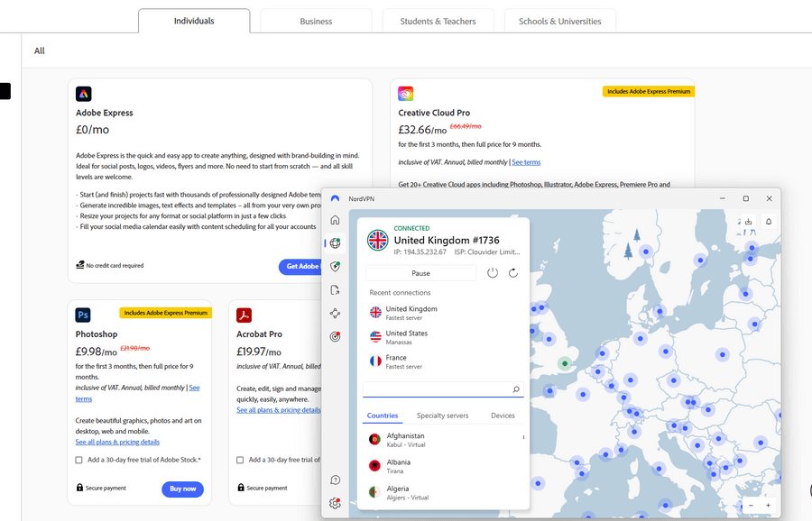Click the reconnect refresh icon
Image resolution: width=812 pixels, height=521 pixels.
point(513,272)
